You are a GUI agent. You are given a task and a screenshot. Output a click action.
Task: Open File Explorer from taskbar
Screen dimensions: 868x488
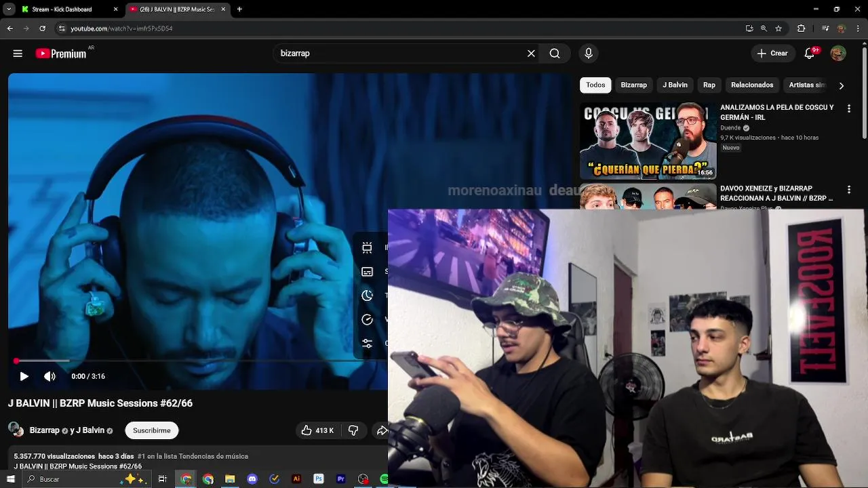pos(230,479)
